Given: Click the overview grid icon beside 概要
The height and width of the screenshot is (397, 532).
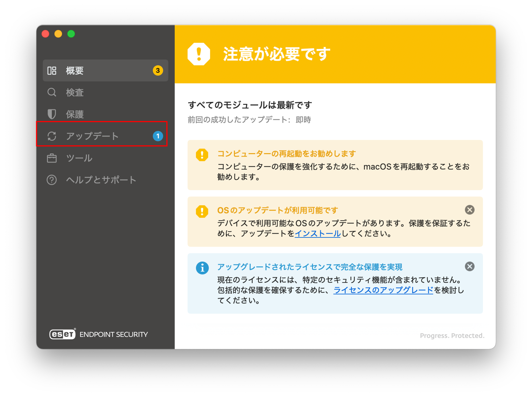Looking at the screenshot, I should pos(52,71).
